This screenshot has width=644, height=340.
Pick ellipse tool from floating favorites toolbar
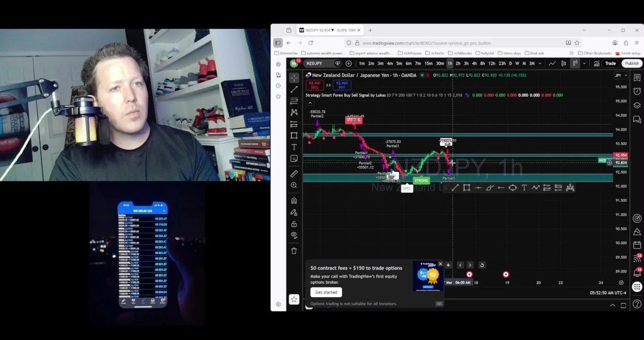tap(512, 188)
